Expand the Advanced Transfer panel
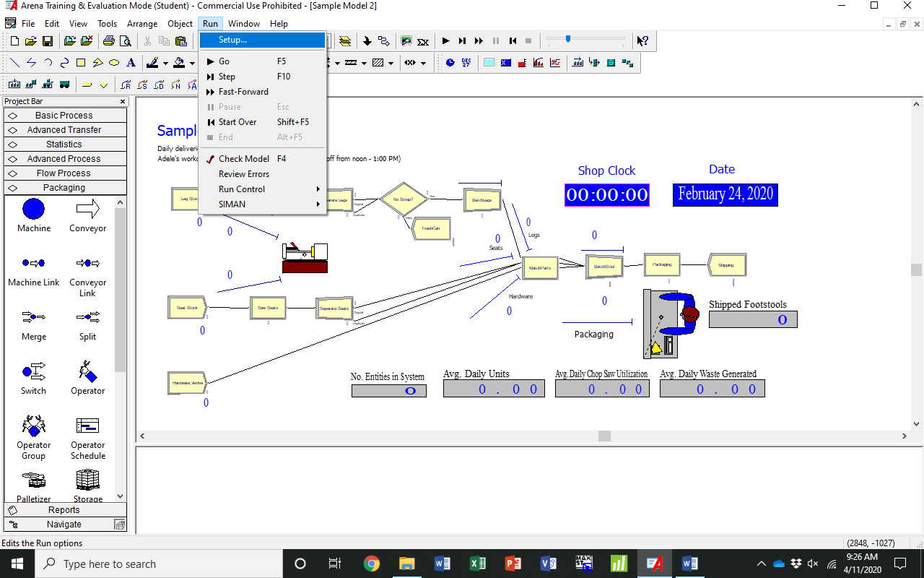The width and height of the screenshot is (924, 578). (65, 129)
